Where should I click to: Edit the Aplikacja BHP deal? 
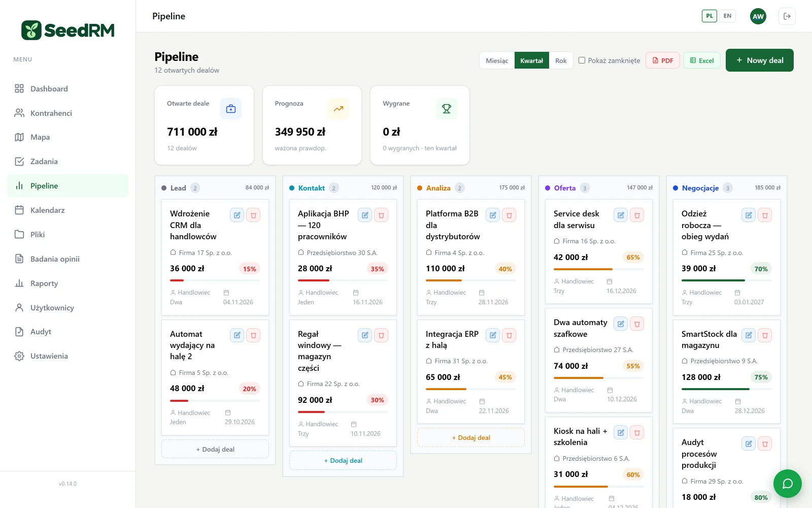click(365, 215)
